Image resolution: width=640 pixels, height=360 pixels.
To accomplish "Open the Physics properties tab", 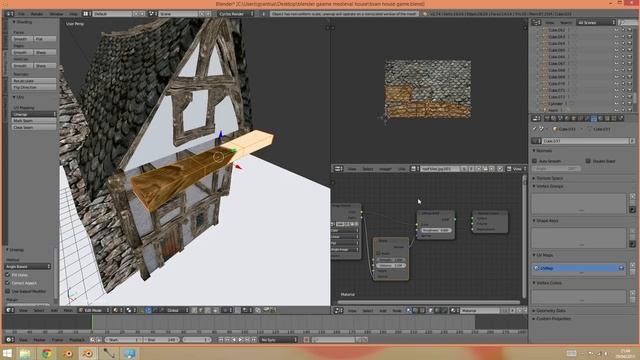I will [620, 118].
